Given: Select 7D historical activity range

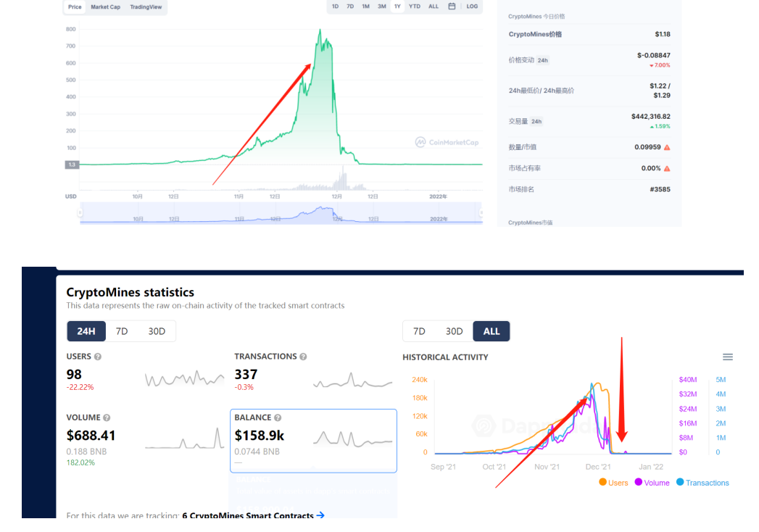Looking at the screenshot, I should 419,331.
